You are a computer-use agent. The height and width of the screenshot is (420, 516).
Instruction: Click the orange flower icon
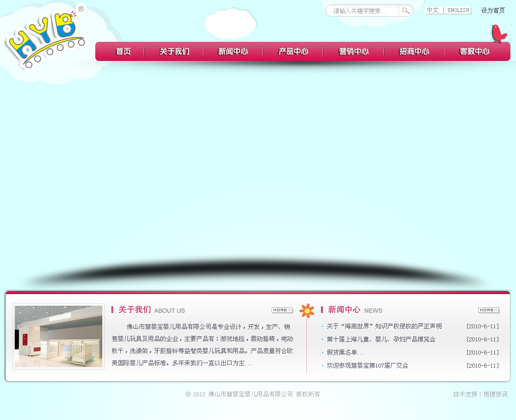(x=306, y=311)
